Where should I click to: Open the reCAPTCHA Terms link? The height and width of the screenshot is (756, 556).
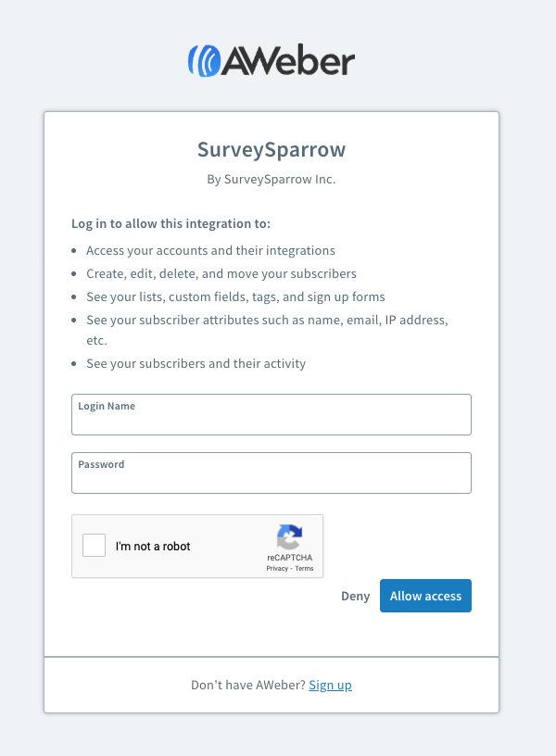(x=305, y=568)
